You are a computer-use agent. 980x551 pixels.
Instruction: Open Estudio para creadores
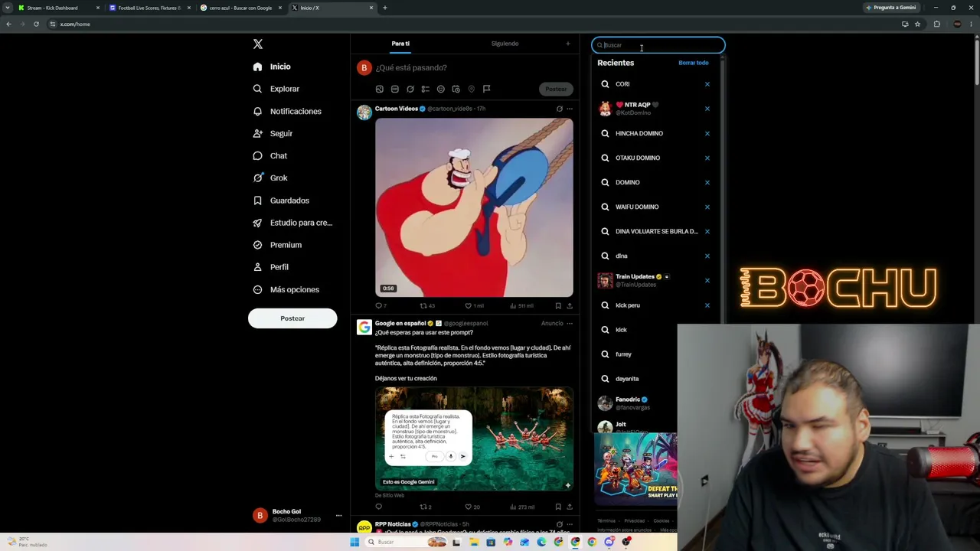[292, 223]
